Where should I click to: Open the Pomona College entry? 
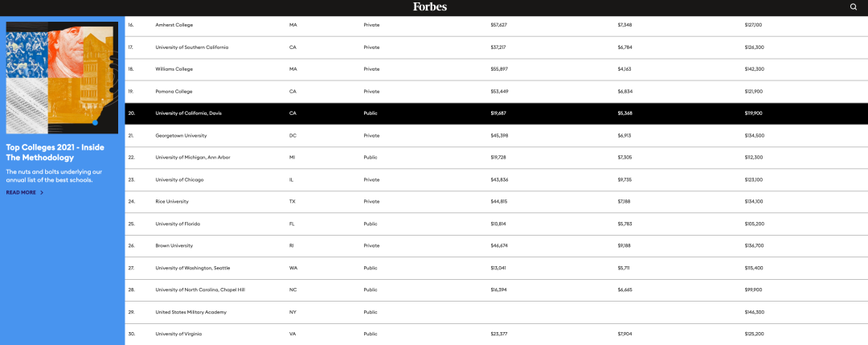click(497, 92)
